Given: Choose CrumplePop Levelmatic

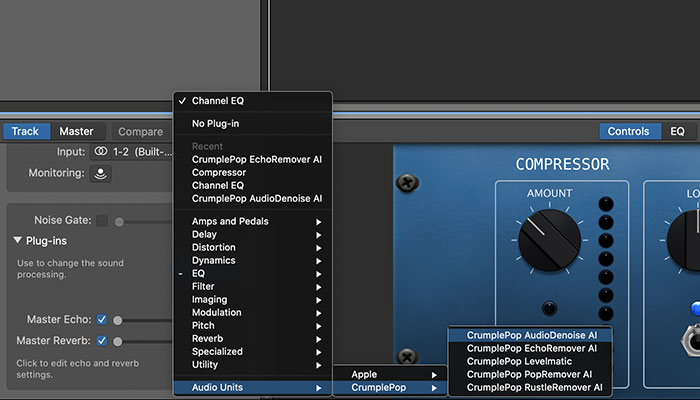Looking at the screenshot, I should coord(530,361).
